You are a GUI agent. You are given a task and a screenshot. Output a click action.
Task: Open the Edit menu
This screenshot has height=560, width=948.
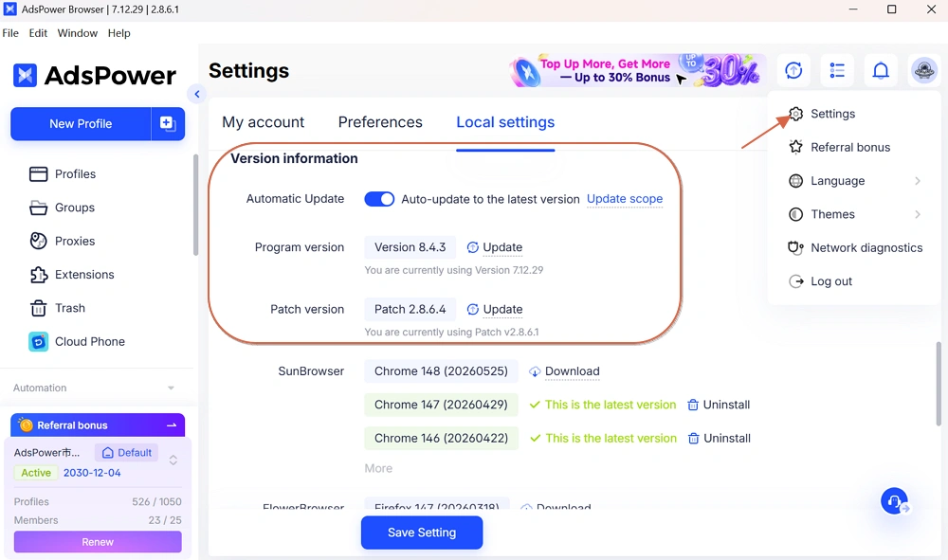point(38,33)
